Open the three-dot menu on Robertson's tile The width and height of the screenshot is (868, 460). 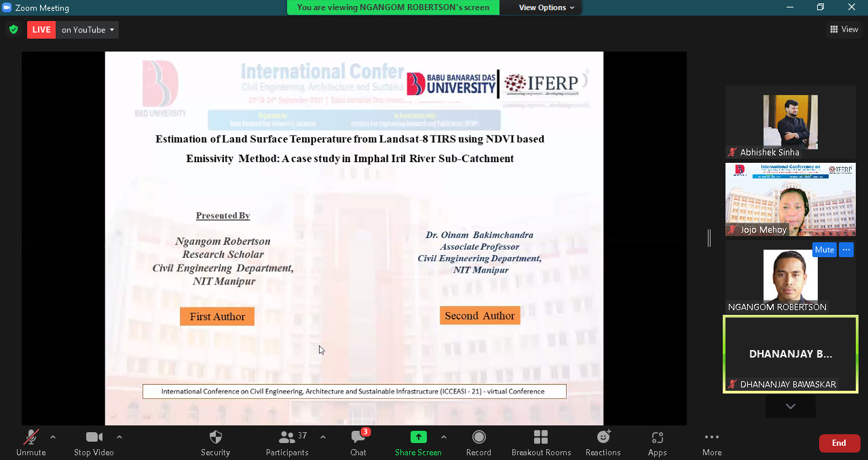pyautogui.click(x=846, y=250)
